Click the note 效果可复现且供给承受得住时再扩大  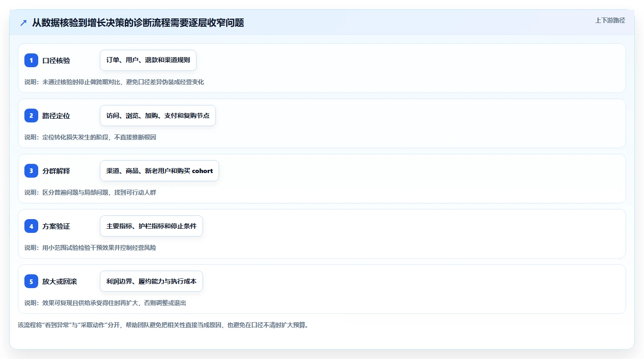(90, 303)
